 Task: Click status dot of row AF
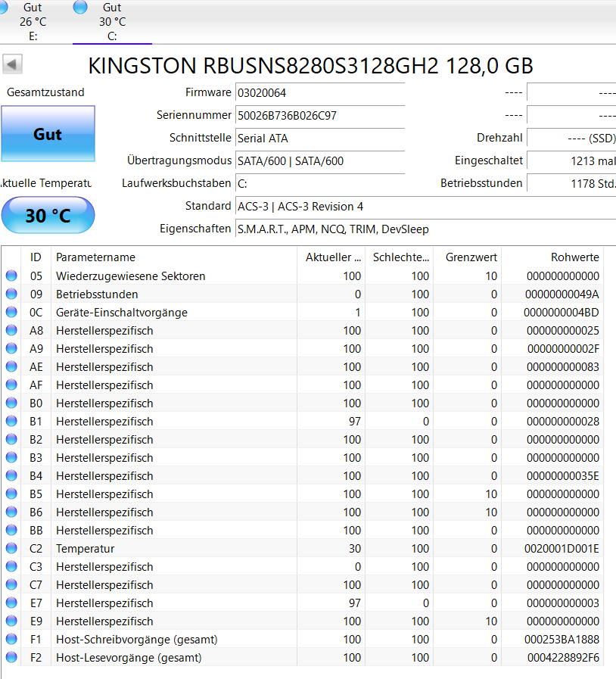(x=11, y=385)
